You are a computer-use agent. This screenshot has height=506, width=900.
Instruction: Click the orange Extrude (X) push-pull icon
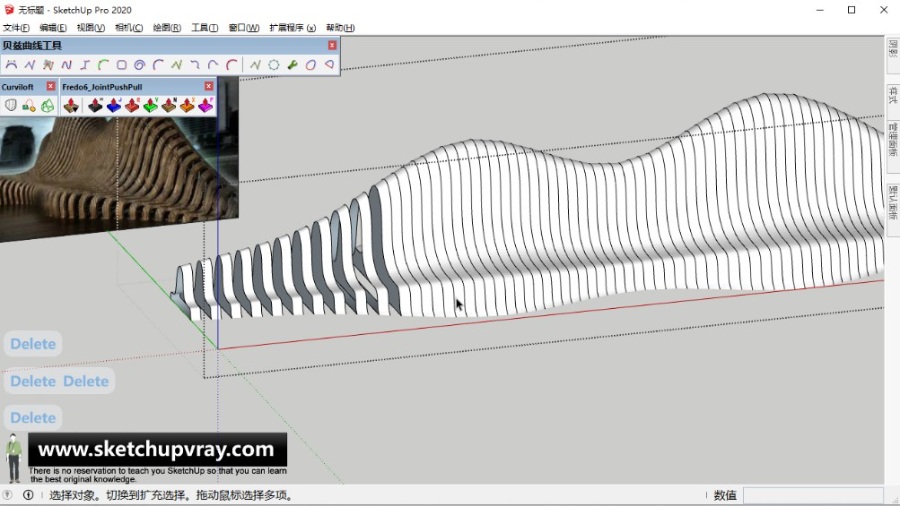[187, 105]
